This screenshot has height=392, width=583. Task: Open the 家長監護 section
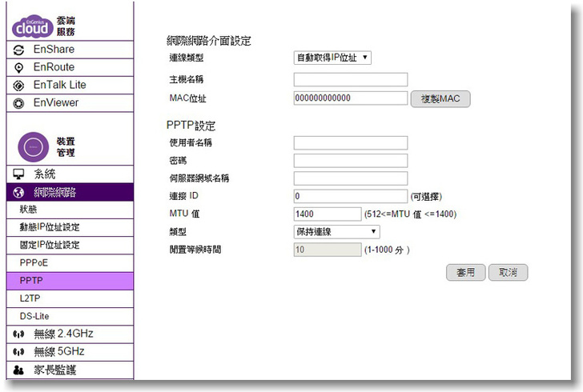point(70,370)
